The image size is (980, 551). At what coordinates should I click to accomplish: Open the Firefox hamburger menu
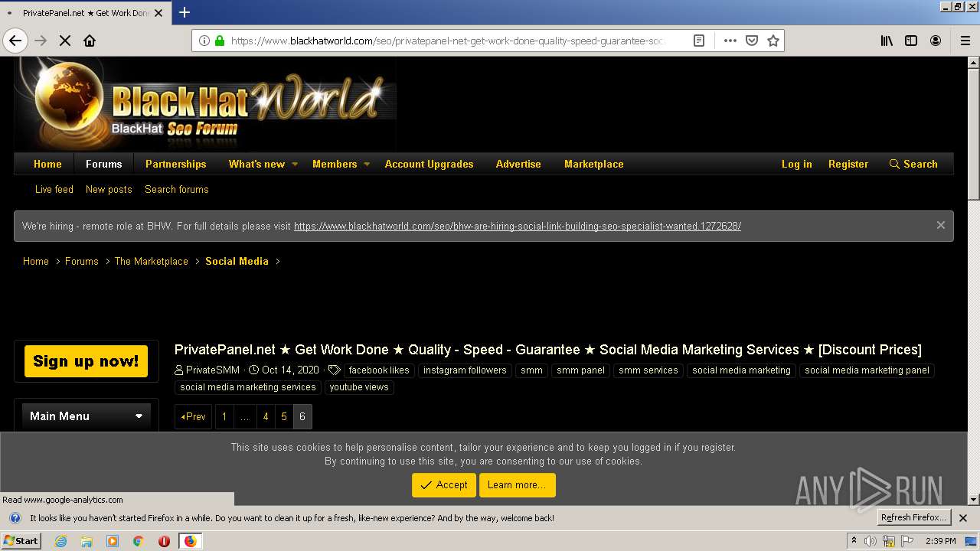point(965,41)
